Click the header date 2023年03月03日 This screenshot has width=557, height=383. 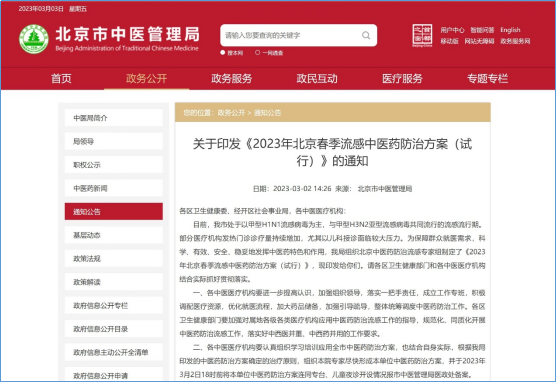41,9
